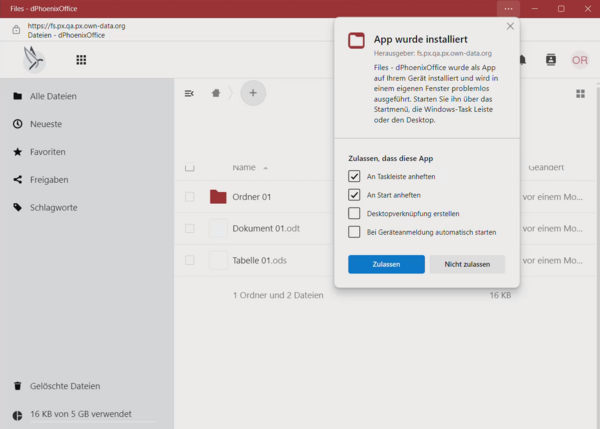Uncheck An Taskleiste anheften
Image resolution: width=600 pixels, height=429 pixels.
354,176
